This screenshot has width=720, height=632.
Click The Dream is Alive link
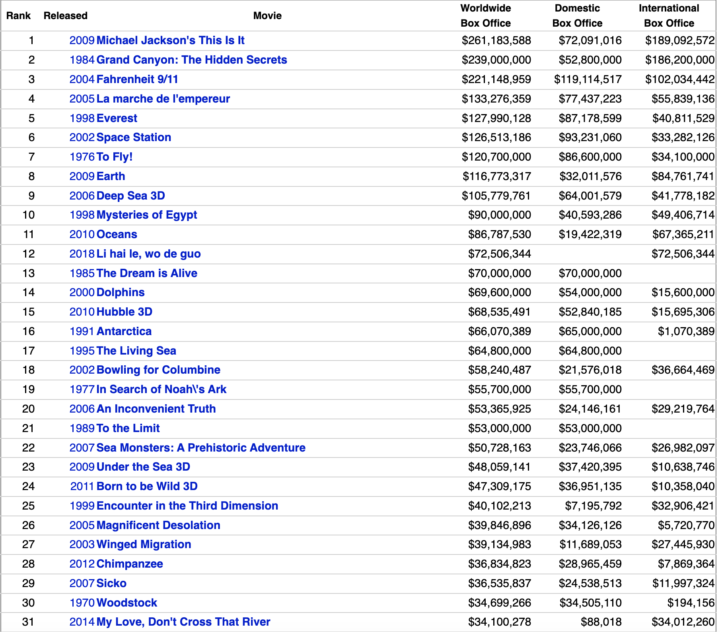click(147, 273)
